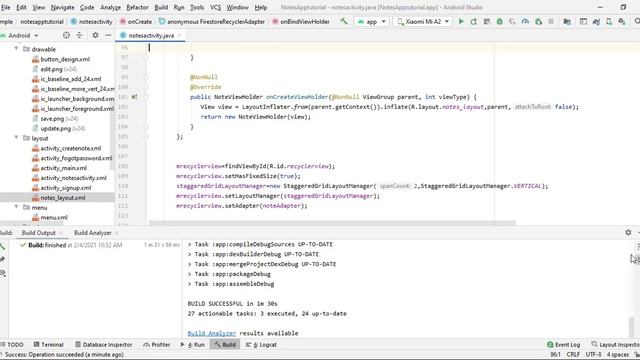Click onBindViewHolder breadcrumb in navigation bar
This screenshot has width=640, height=360.
[x=300, y=22]
